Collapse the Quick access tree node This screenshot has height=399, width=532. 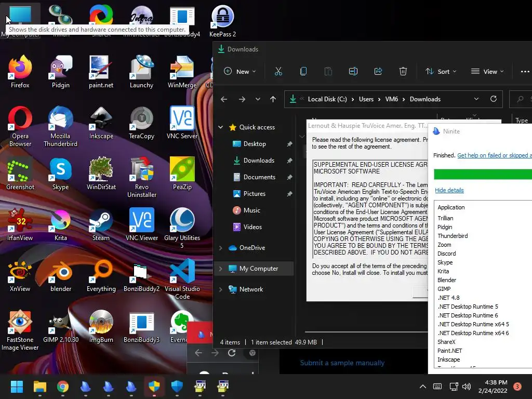tap(220, 127)
